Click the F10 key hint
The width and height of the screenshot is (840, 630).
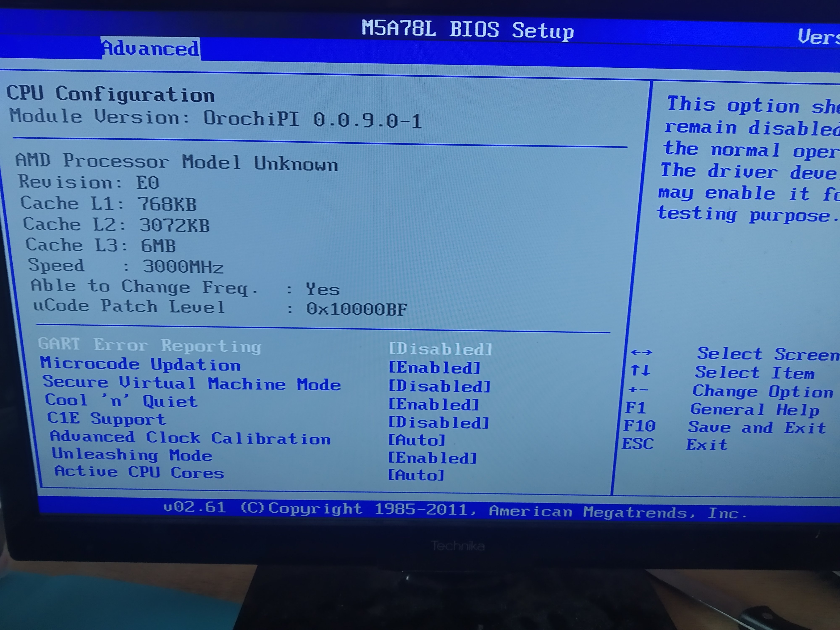click(639, 426)
